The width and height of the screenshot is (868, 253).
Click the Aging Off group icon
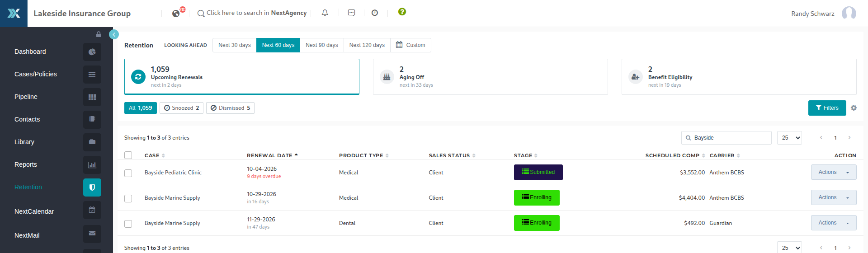point(387,77)
